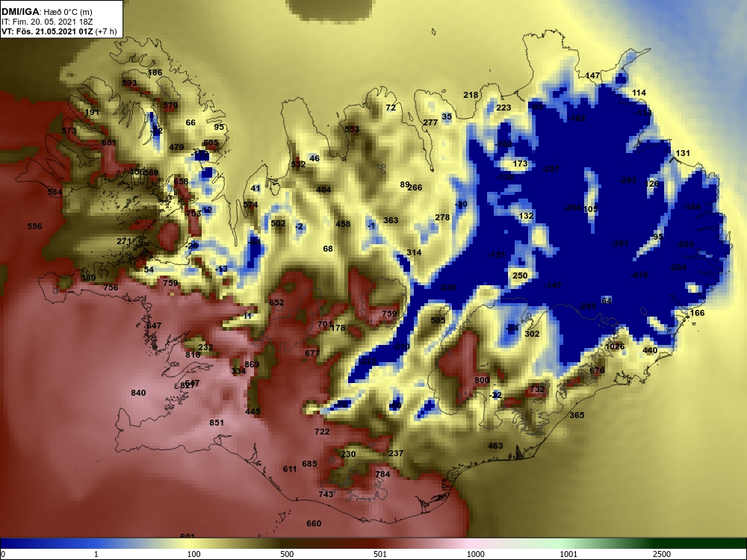Click the map value 173
Viewport: 747px width, 560px height.
click(520, 164)
